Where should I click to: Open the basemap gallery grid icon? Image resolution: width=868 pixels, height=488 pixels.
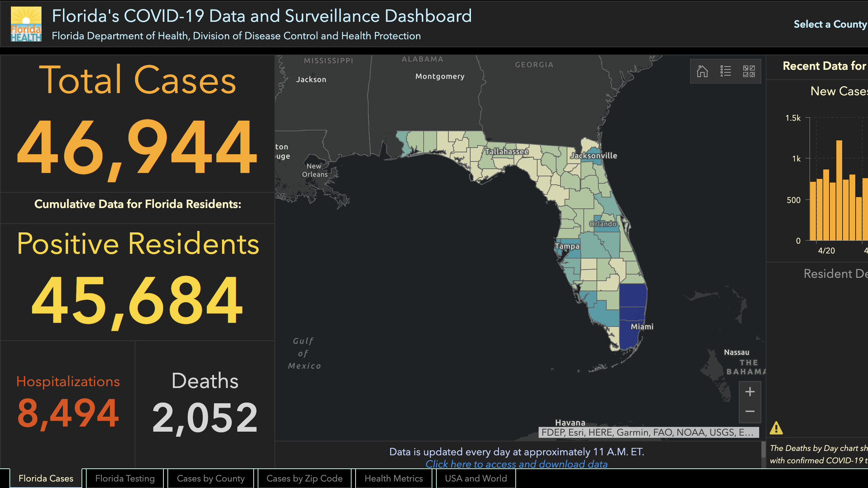coord(749,71)
